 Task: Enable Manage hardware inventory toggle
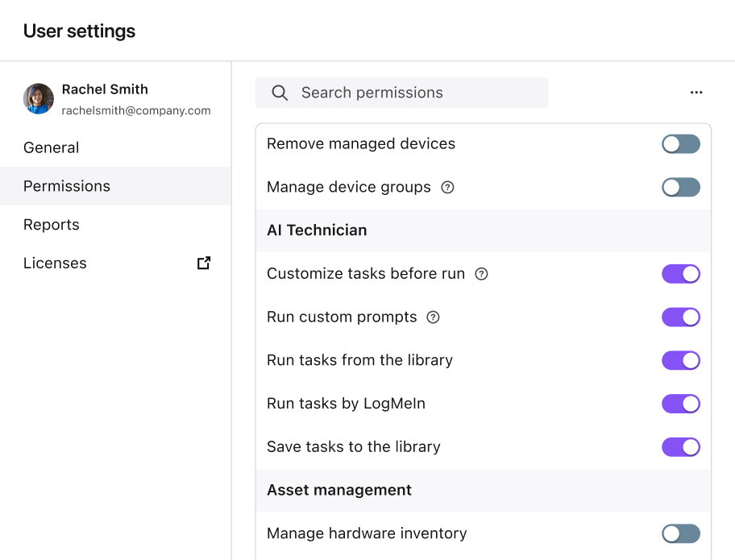tap(680, 533)
